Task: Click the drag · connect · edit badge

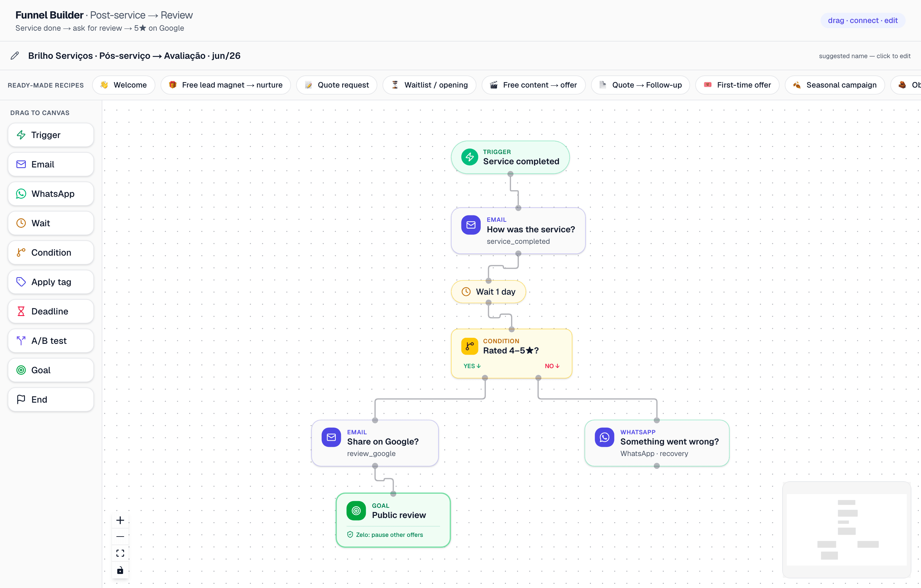Action: [863, 20]
